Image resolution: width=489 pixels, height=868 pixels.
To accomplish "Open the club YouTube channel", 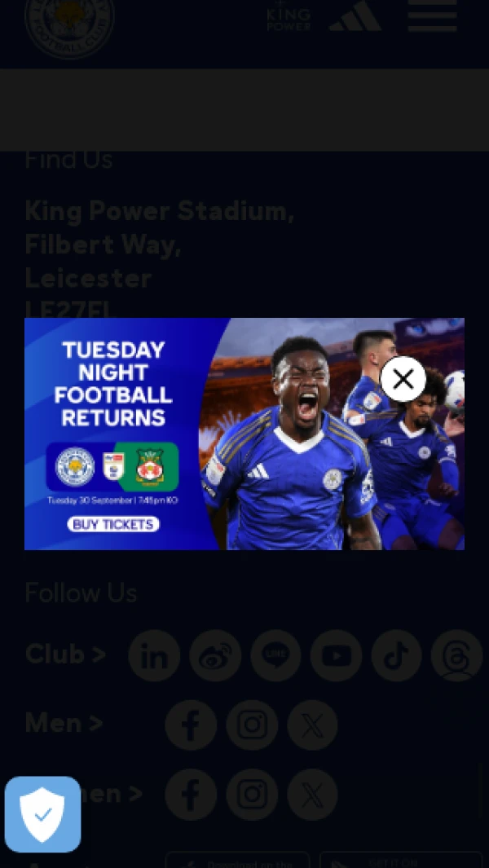I will [336, 655].
